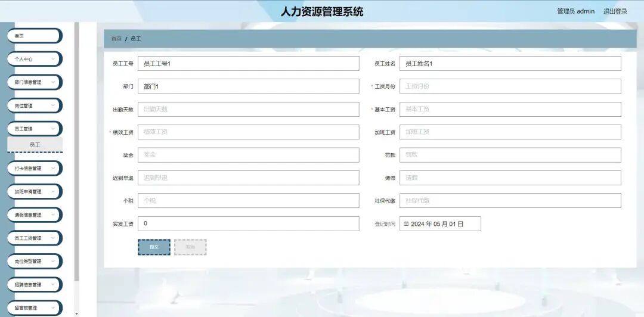The width and height of the screenshot is (644, 317).
Task: Focus the 工资月份 input field
Action: (x=510, y=86)
